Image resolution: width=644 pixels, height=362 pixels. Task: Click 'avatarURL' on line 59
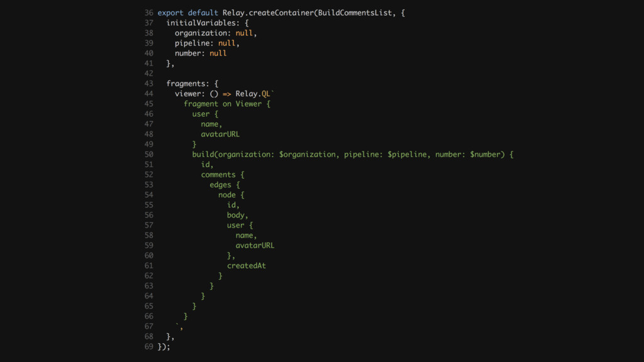255,246
